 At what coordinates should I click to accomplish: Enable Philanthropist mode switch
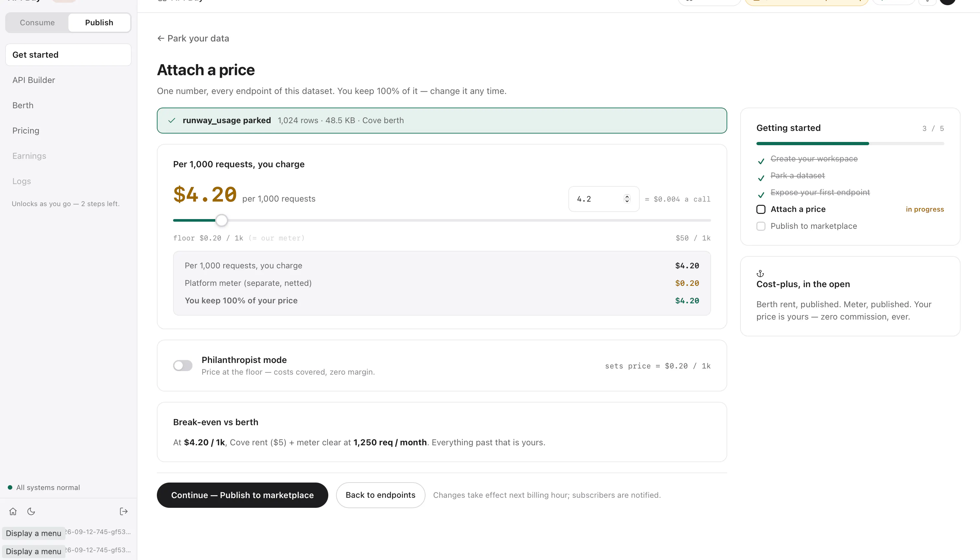click(183, 365)
